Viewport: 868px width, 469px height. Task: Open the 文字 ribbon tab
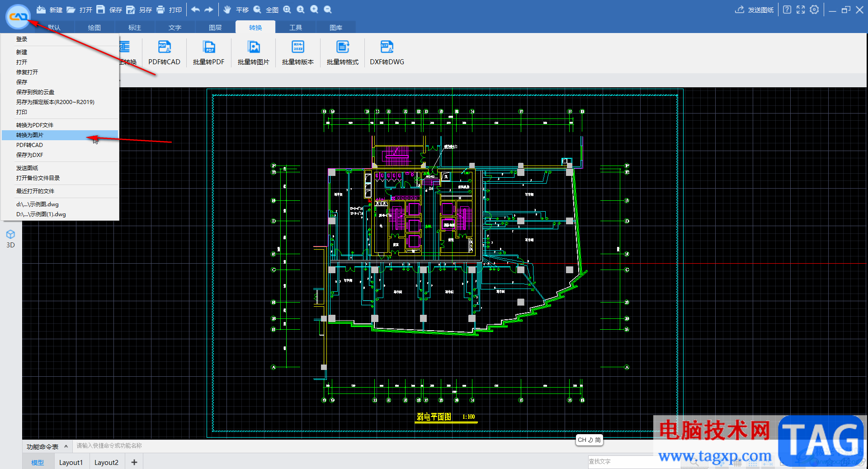(175, 28)
